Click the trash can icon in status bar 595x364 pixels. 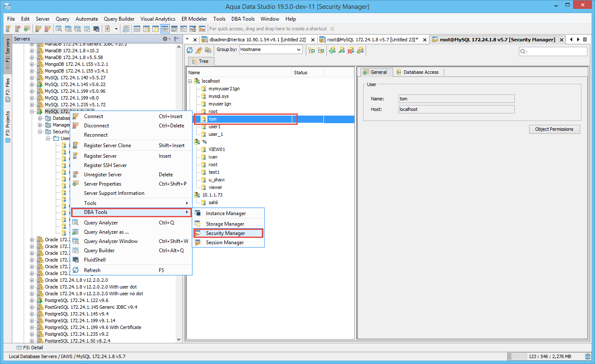click(x=588, y=356)
